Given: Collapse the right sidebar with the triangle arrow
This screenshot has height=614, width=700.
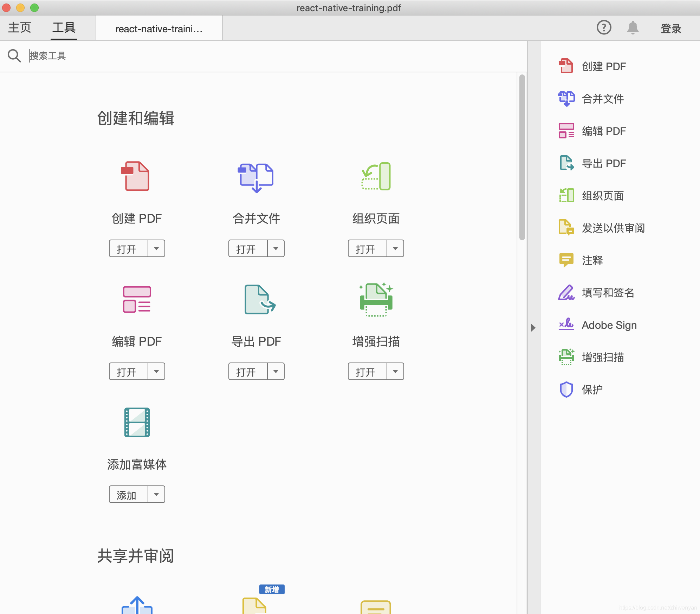Looking at the screenshot, I should click(x=533, y=328).
